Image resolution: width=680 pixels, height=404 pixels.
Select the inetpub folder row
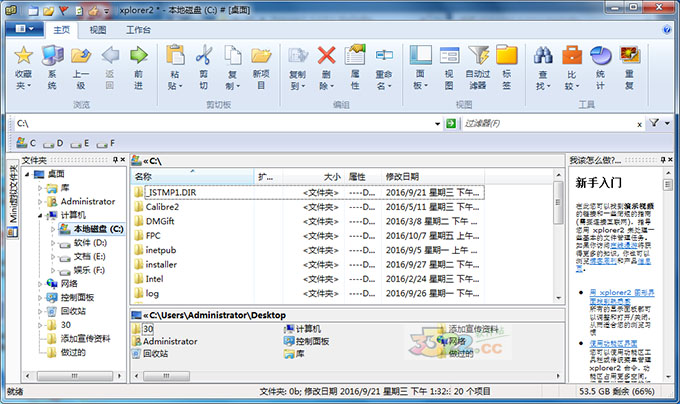[x=307, y=250]
